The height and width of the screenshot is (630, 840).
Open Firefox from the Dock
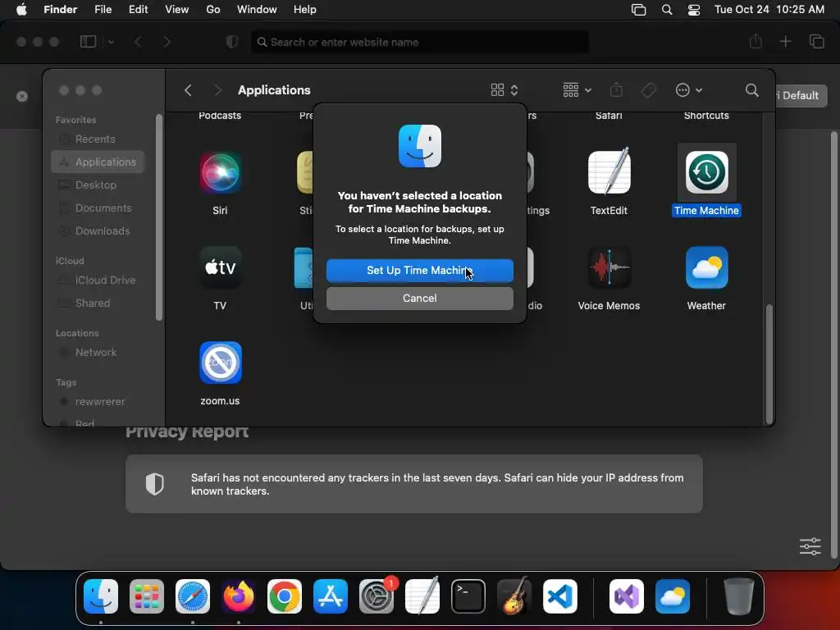tap(239, 596)
